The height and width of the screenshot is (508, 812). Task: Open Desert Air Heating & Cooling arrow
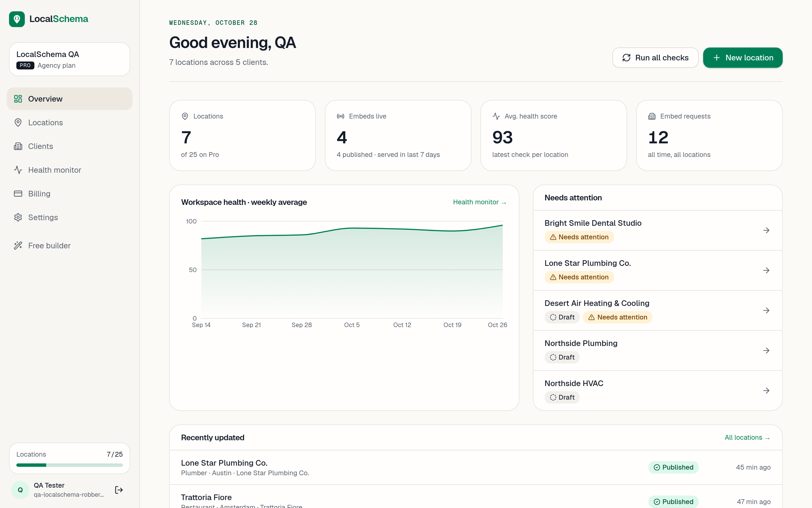[766, 310]
